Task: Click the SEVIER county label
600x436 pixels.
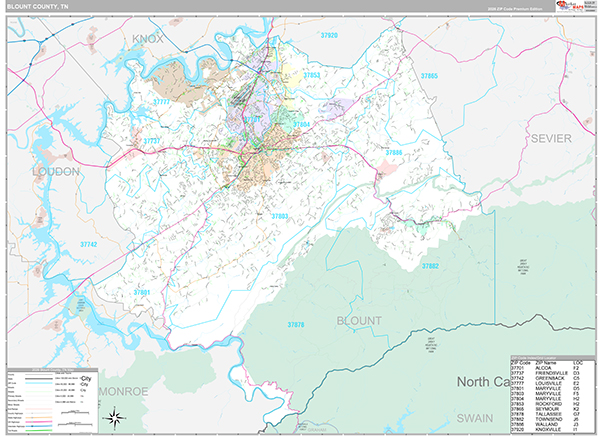Action: click(551, 138)
